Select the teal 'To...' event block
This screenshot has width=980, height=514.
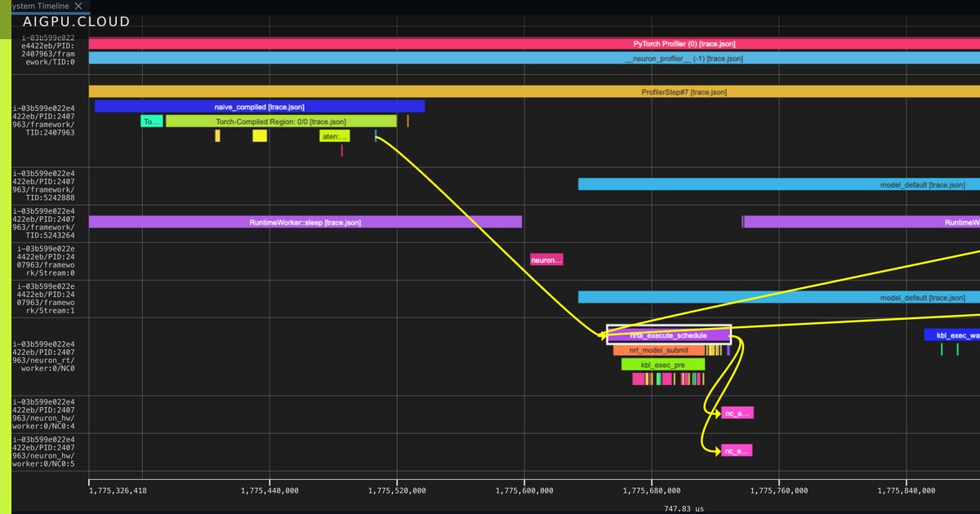pyautogui.click(x=152, y=121)
